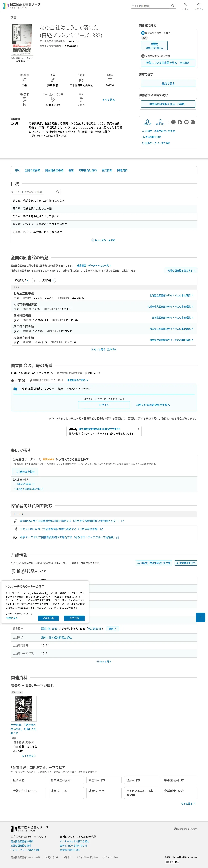Click 地域の図書館を設定する button
Image resolution: width=208 pixels, height=868 pixels.
(181, 271)
